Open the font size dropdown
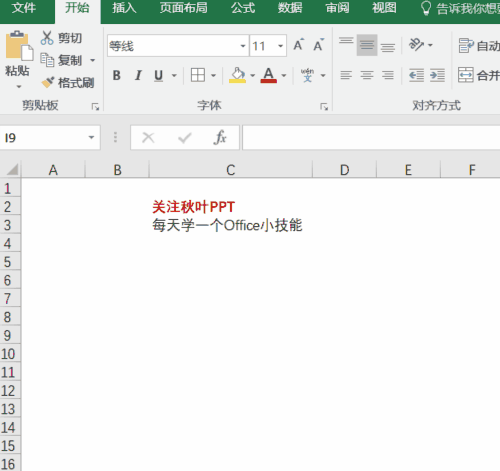The height and width of the screenshot is (471, 500). (x=281, y=46)
